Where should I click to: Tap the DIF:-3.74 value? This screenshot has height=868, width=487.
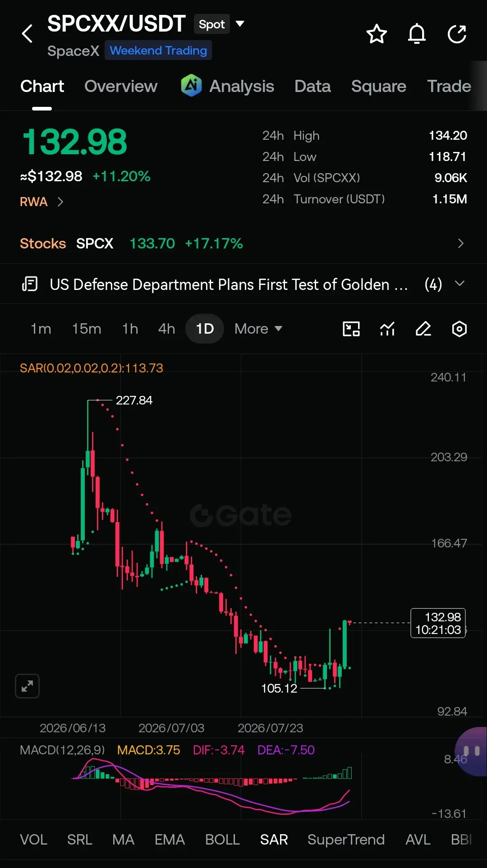pos(219,750)
